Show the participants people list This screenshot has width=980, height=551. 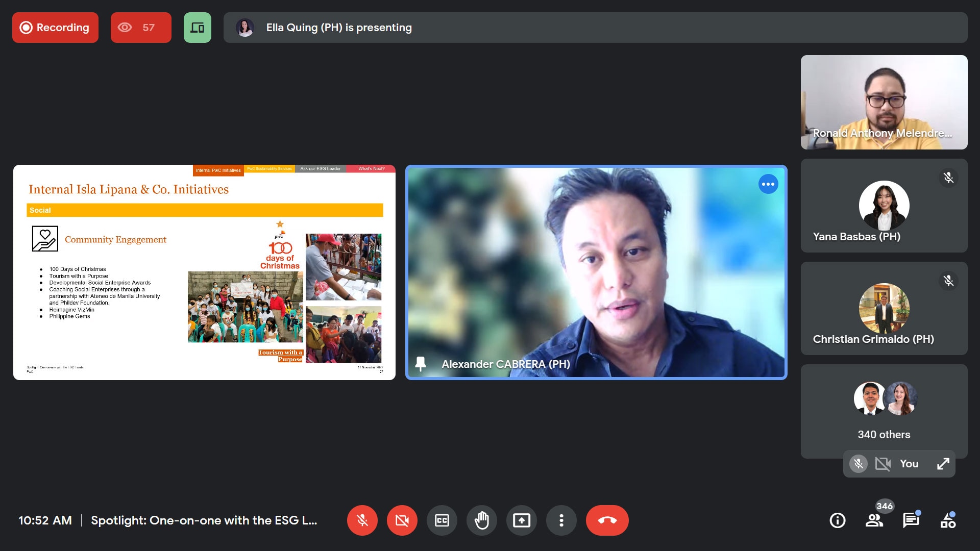[x=874, y=520]
